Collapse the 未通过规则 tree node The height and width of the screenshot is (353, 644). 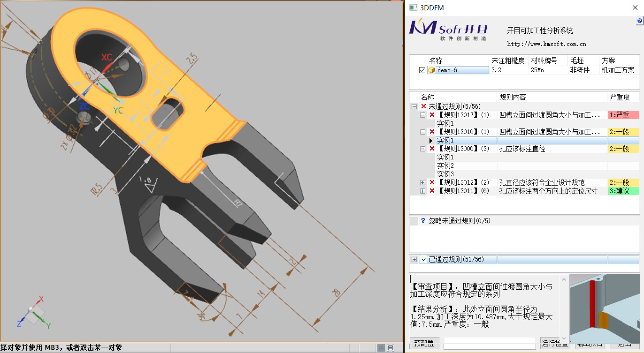(x=414, y=106)
